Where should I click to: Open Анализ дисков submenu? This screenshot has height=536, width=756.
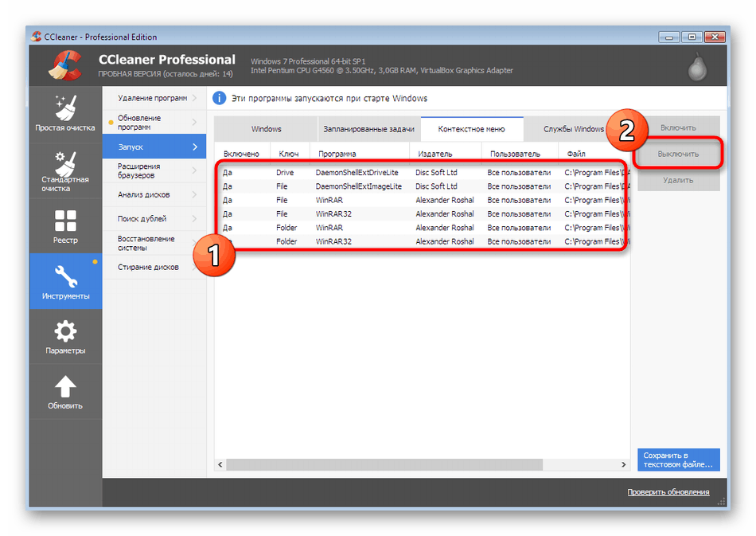click(x=154, y=194)
